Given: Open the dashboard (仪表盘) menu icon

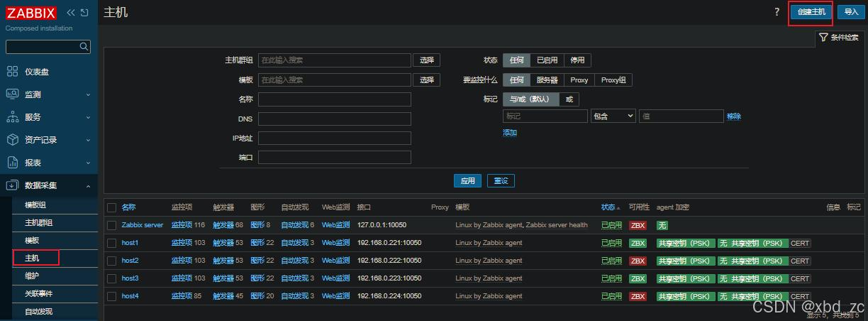Looking at the screenshot, I should point(12,72).
